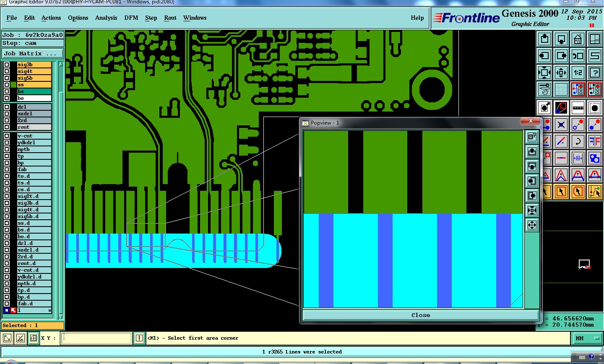
Task: Toggle checkbox for layer ss
Action: tap(7, 85)
